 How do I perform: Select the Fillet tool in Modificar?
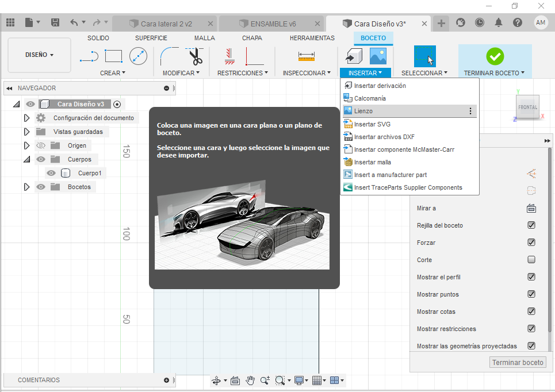pos(169,56)
